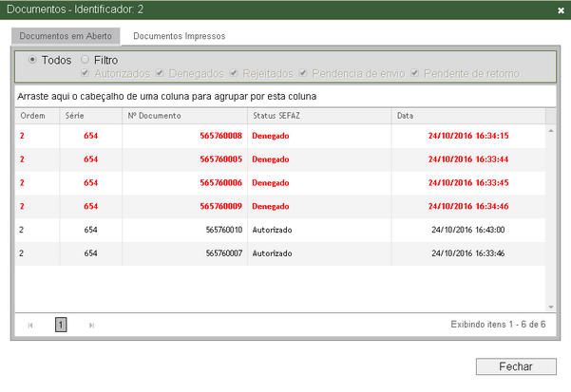Select row with document 565760010
The width and height of the screenshot is (571, 392).
tap(224, 230)
